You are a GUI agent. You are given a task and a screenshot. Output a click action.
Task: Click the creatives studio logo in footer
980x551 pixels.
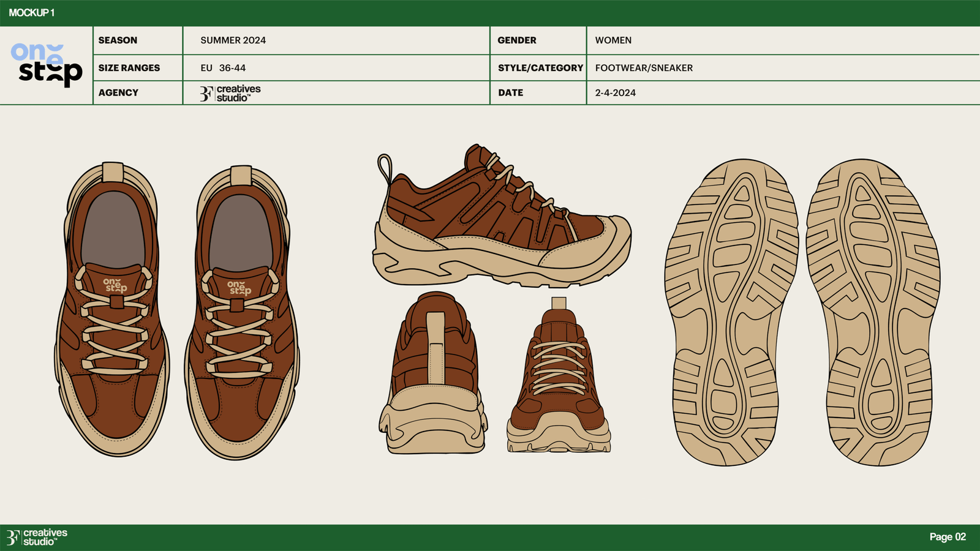[x=37, y=538]
